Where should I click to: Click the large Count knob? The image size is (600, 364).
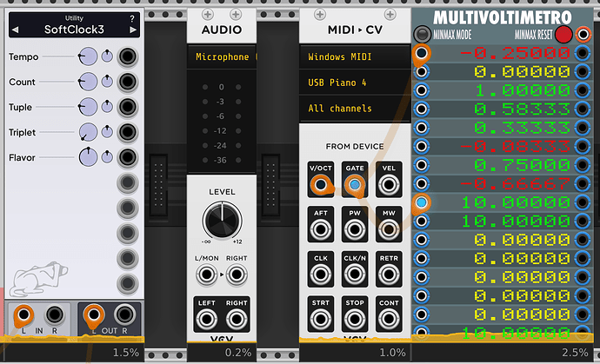tap(88, 82)
